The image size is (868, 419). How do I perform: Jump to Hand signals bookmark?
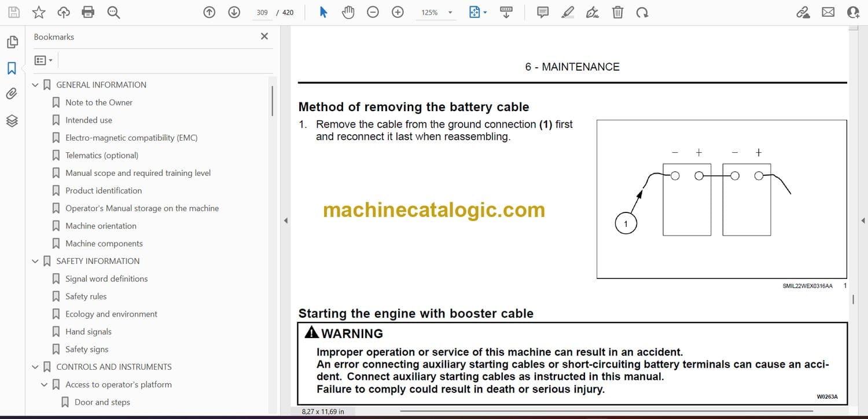pyautogui.click(x=88, y=332)
